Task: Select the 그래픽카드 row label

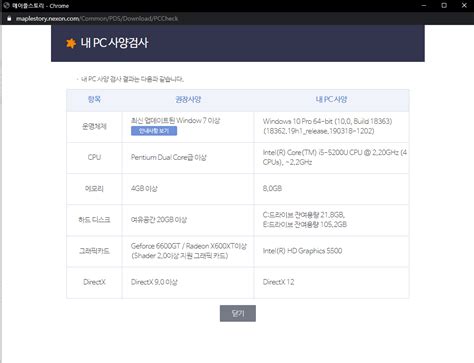Action: coord(94,251)
